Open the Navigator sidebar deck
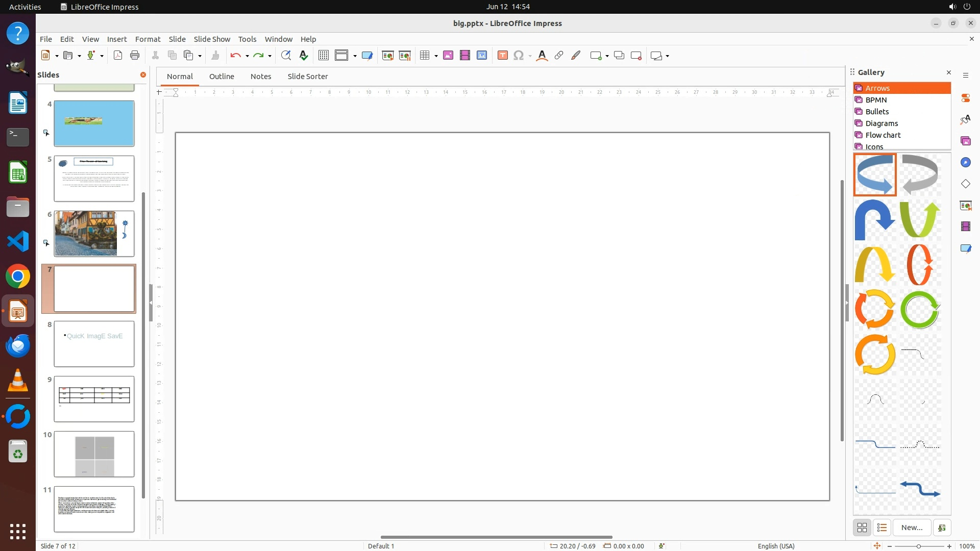The height and width of the screenshot is (551, 980). [x=965, y=162]
